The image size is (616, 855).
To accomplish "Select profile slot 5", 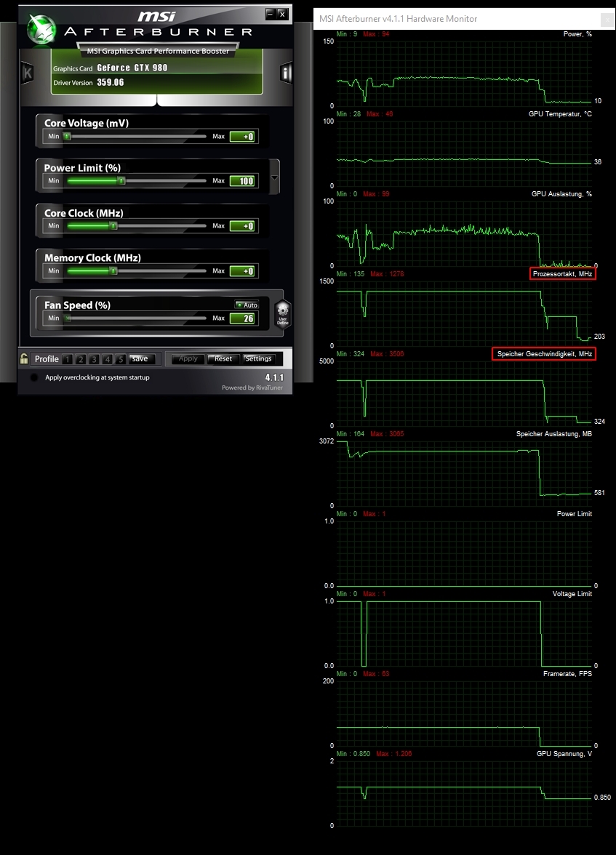I will pos(121,359).
